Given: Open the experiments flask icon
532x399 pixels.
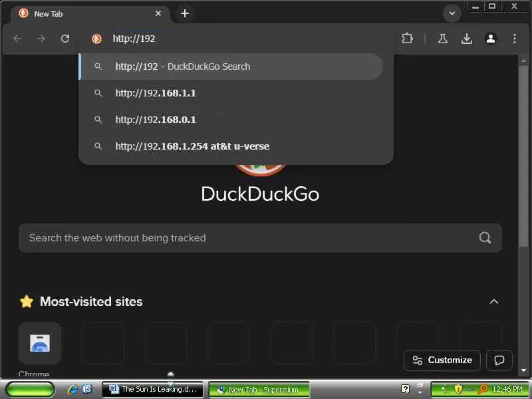Looking at the screenshot, I should (x=442, y=39).
